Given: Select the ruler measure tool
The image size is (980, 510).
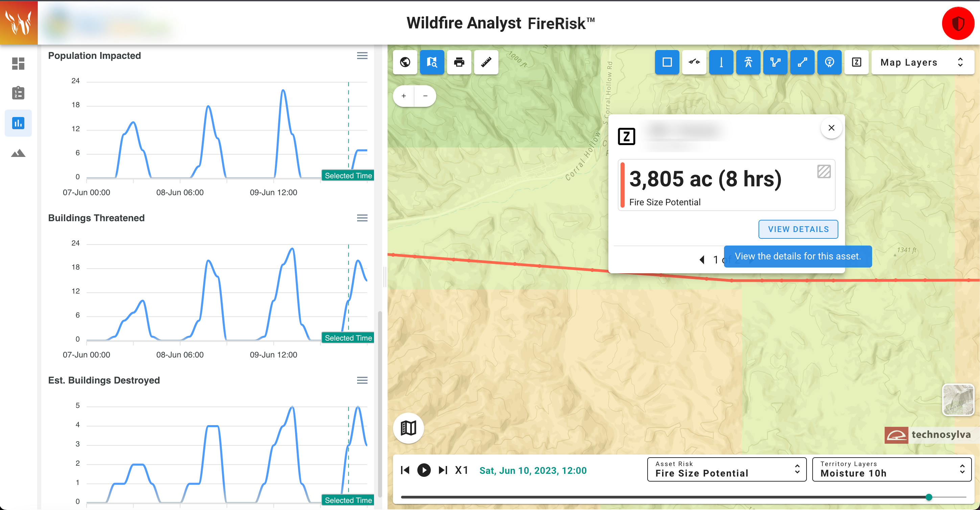Looking at the screenshot, I should click(486, 62).
